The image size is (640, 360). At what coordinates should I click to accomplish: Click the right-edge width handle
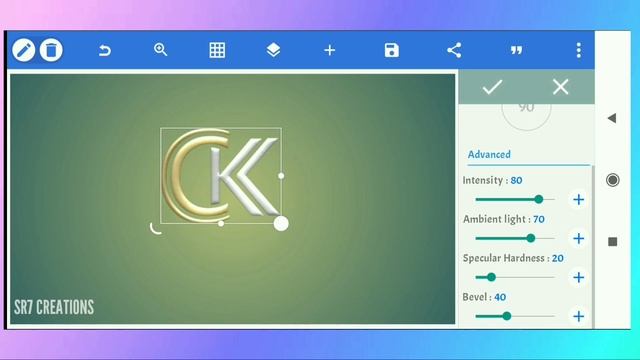(x=281, y=176)
